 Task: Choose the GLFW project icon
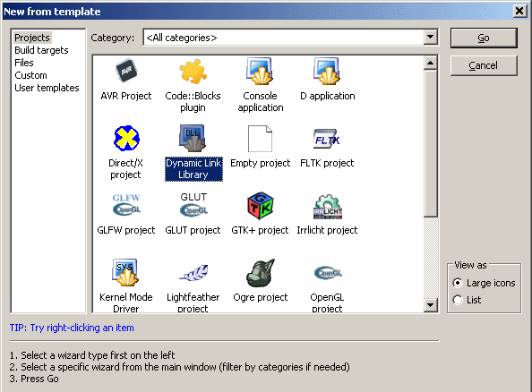point(126,204)
